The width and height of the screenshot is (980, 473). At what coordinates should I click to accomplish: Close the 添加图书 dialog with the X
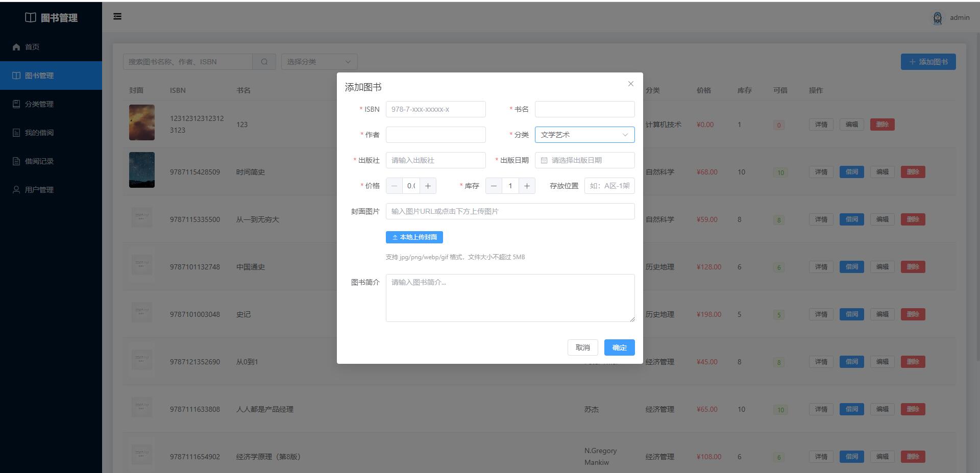pos(630,84)
